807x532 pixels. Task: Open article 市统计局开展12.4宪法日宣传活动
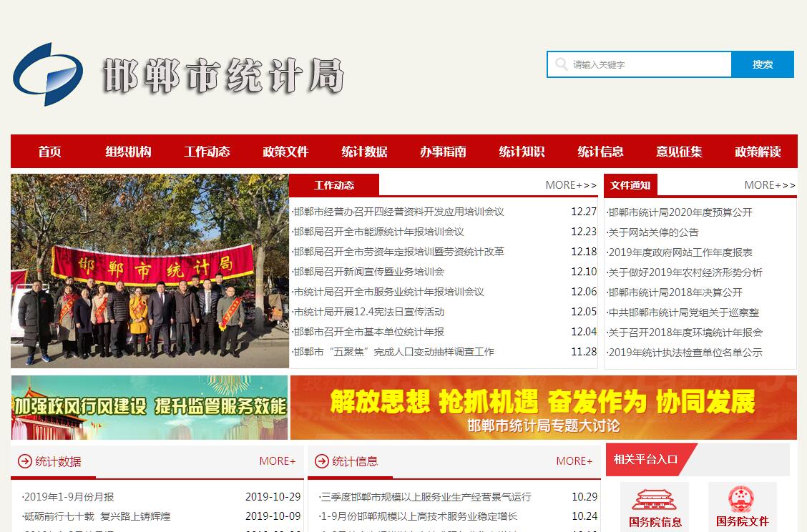point(368,312)
